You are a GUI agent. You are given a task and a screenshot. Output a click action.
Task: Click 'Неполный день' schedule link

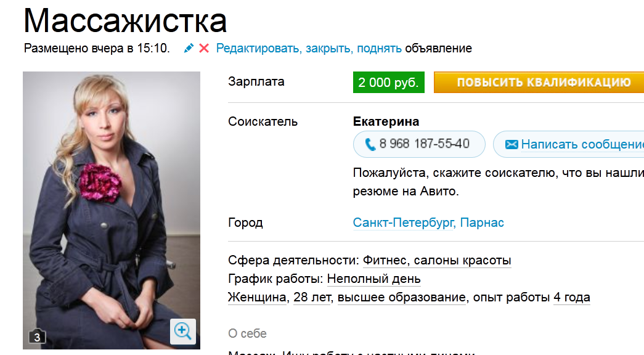[373, 279]
